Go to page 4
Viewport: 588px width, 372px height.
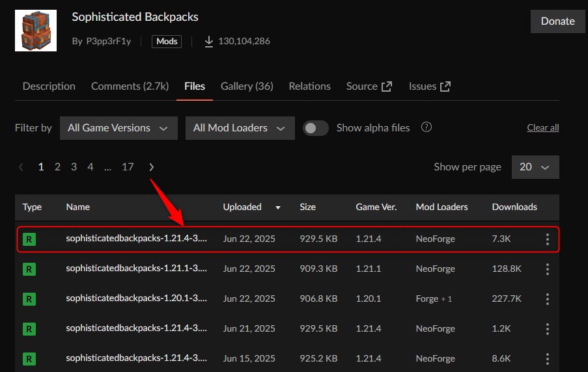click(x=91, y=167)
